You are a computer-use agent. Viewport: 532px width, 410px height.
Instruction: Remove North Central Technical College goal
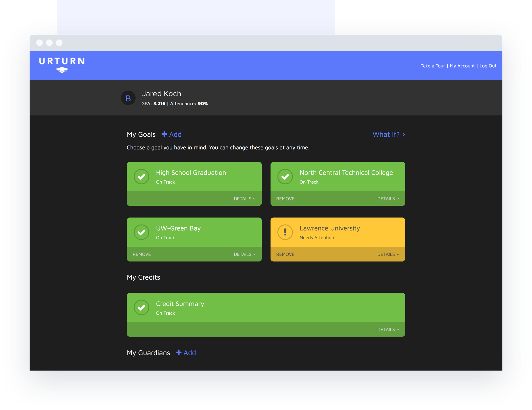pyautogui.click(x=285, y=199)
